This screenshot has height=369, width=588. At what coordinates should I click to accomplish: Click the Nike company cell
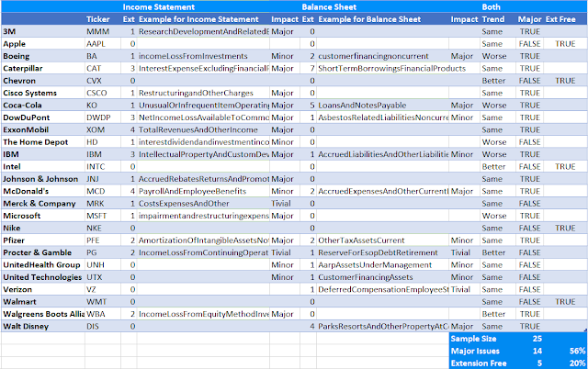43,229
